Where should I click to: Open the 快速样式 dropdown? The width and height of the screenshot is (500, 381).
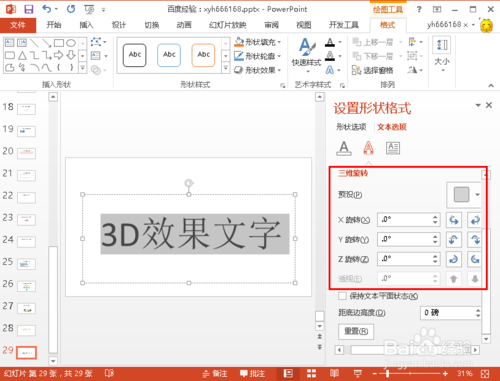coord(307,56)
